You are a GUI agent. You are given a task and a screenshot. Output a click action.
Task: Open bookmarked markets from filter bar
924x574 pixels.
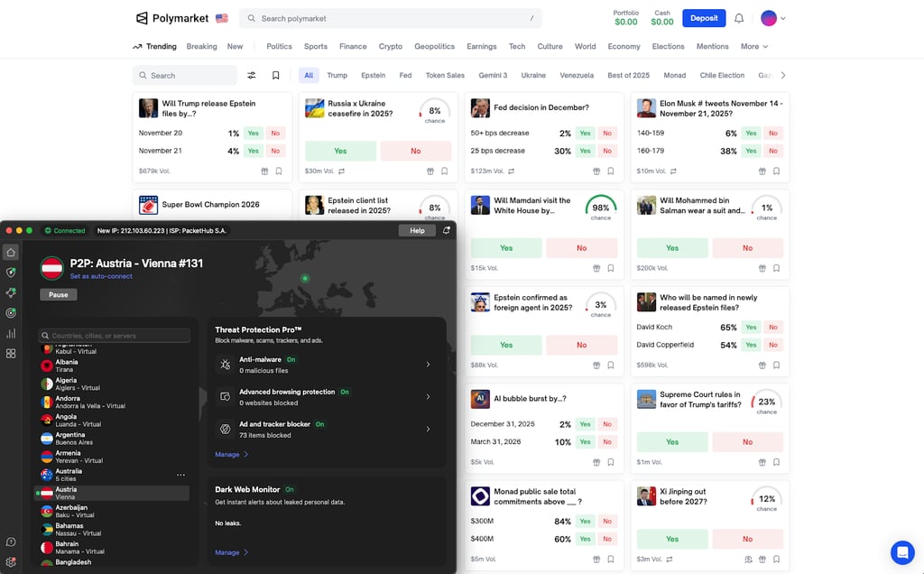click(x=275, y=76)
